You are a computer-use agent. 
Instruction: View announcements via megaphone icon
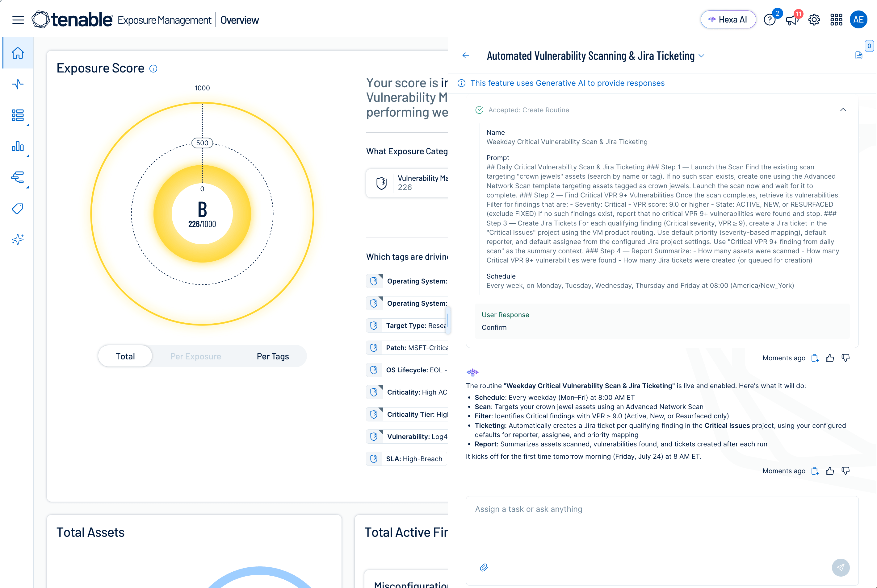pos(792,19)
